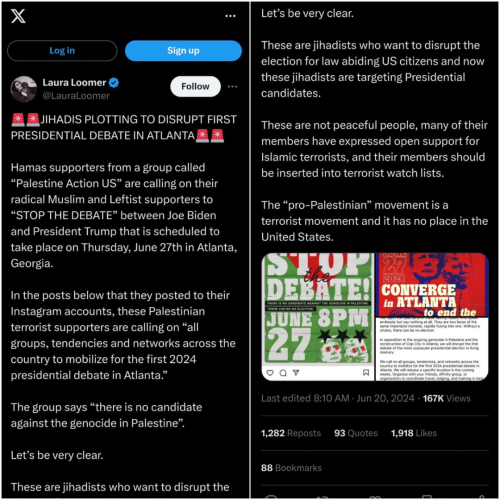
Task: View the 93 Quotes list
Action: 356,433
